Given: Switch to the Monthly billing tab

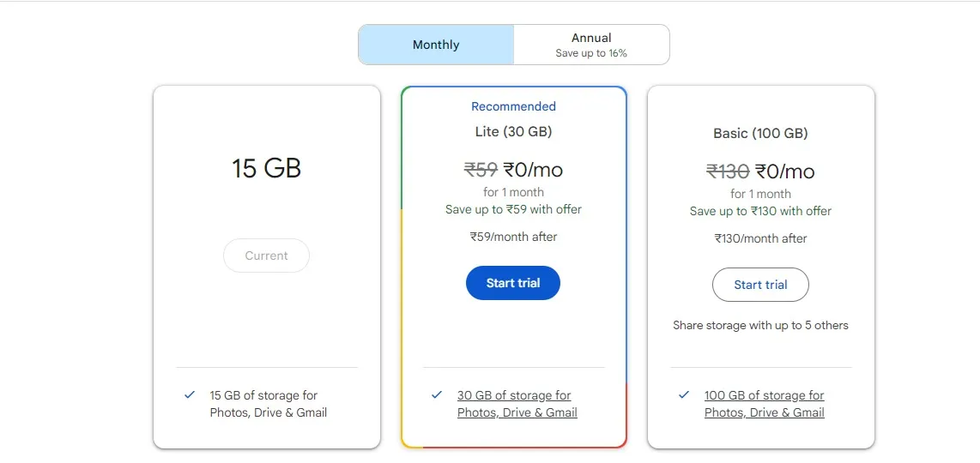Looking at the screenshot, I should coord(436,45).
